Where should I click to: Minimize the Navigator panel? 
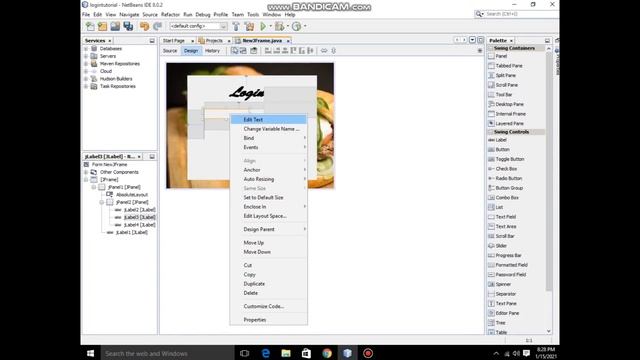tap(152, 157)
